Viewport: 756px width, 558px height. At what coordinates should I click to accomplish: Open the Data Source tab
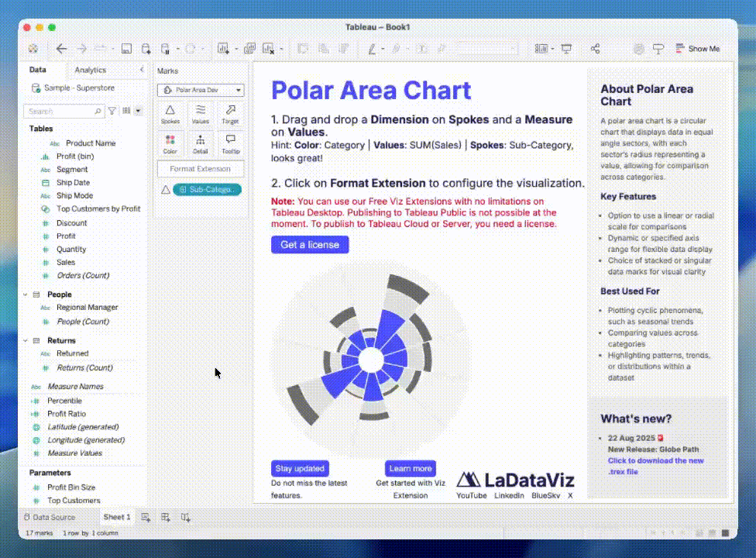click(x=49, y=517)
